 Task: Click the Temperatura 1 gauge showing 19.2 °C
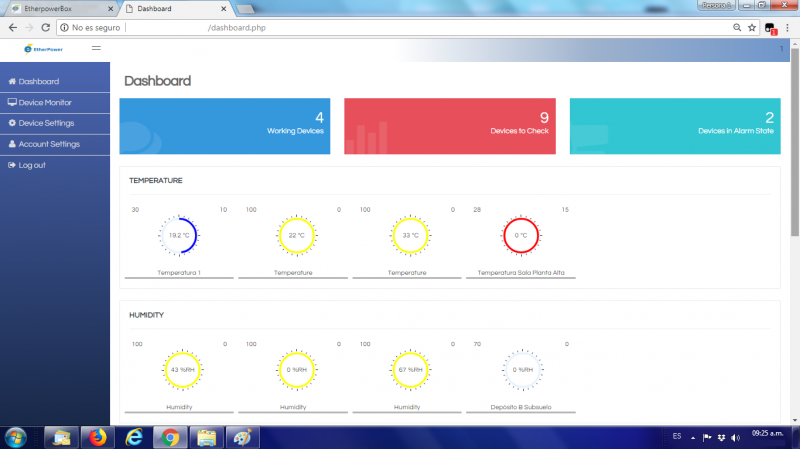click(179, 235)
